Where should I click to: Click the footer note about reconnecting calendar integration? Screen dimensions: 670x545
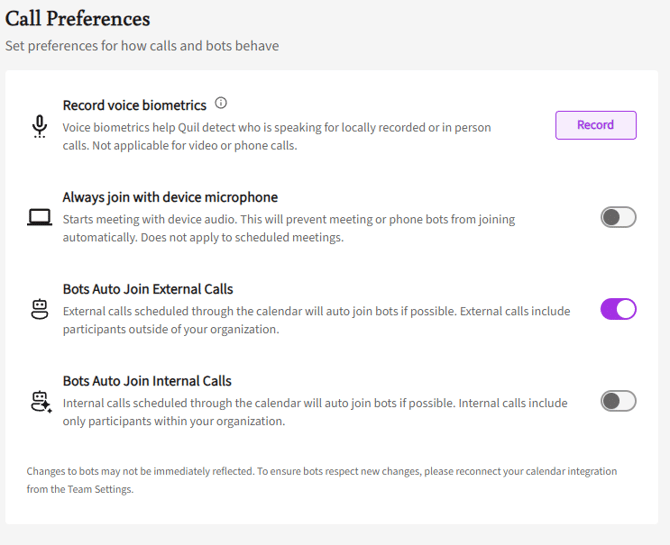pyautogui.click(x=322, y=480)
